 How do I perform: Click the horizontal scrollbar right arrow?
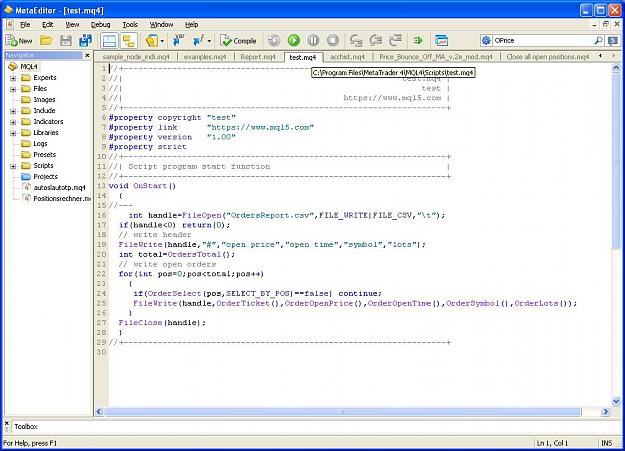[605, 412]
